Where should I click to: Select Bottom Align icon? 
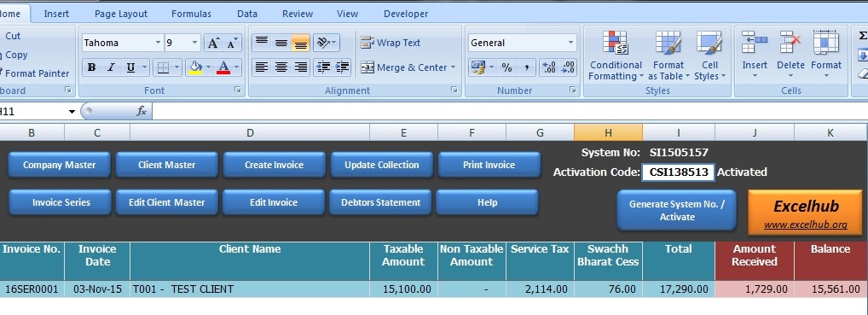(301, 43)
